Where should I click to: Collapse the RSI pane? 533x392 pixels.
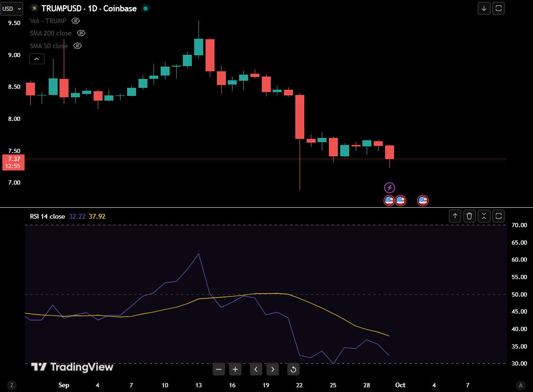tap(484, 216)
